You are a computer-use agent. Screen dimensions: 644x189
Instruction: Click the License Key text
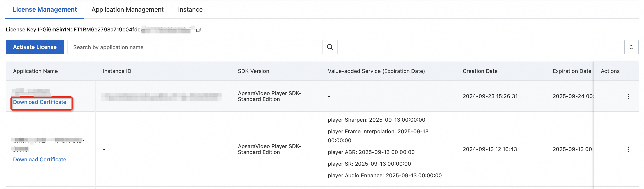(99, 30)
